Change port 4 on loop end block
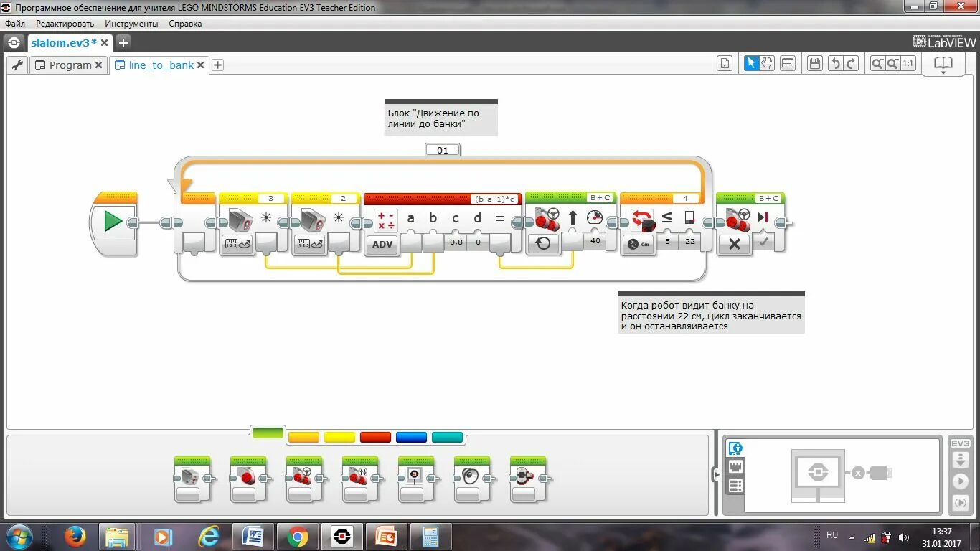980x551 pixels. [686, 198]
